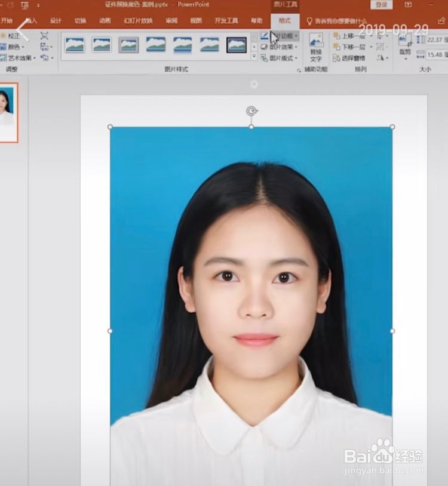
Task: Open the rotate objects menu icon
Action: click(x=382, y=58)
